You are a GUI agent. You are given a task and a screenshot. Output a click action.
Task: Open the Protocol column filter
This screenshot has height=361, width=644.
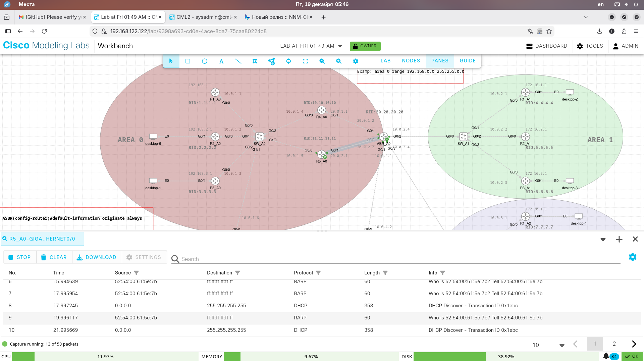pos(318,273)
